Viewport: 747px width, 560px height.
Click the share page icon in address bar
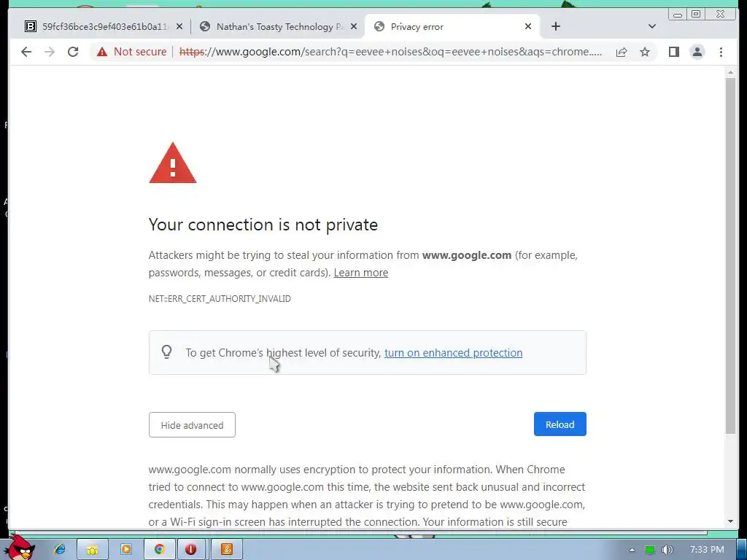click(x=622, y=52)
